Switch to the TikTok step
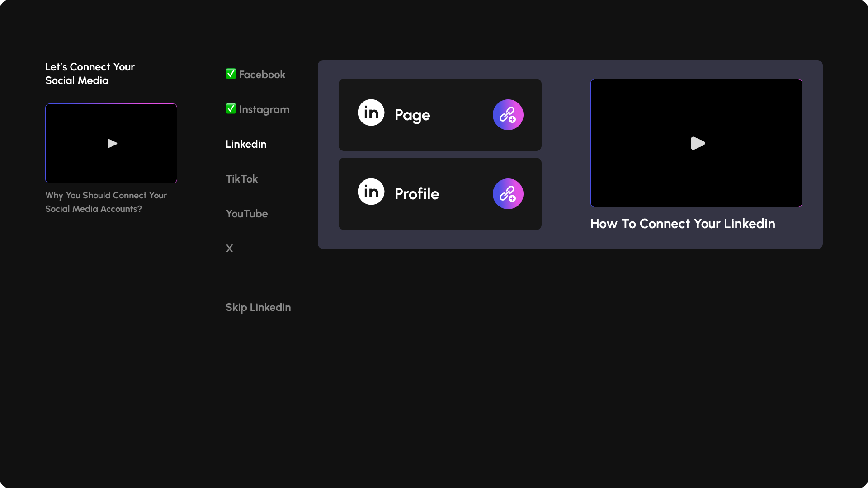 tap(241, 179)
